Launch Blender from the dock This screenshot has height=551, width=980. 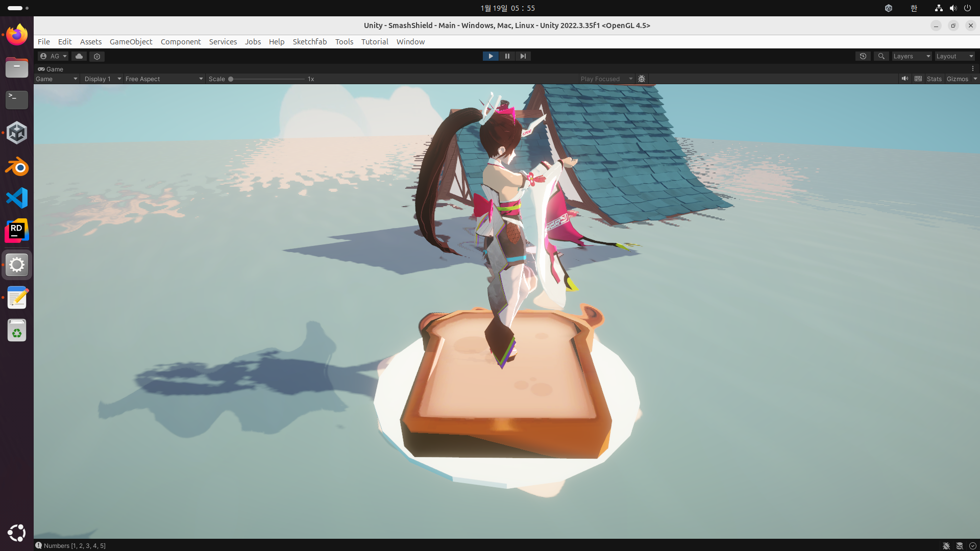17,166
